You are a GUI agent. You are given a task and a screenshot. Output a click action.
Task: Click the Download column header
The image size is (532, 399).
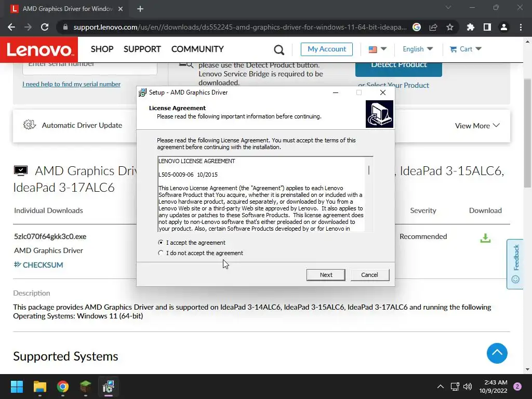click(485, 210)
